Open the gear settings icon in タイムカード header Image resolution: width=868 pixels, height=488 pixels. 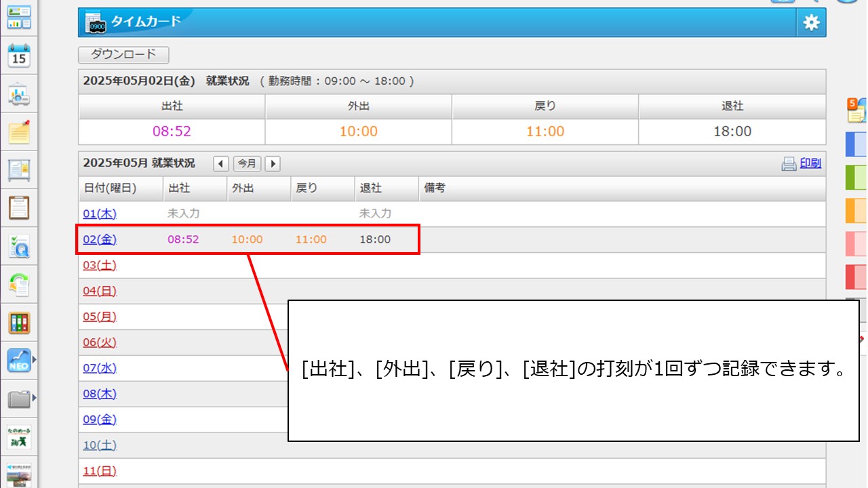tap(811, 22)
